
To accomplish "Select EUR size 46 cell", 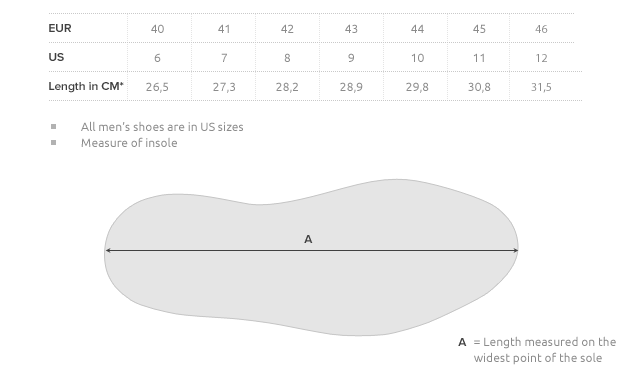I will [x=541, y=29].
